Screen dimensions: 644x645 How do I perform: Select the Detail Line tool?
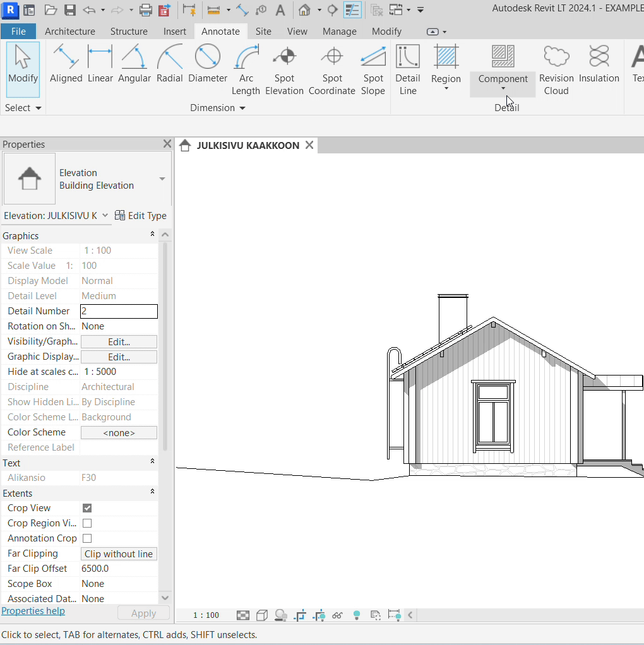(x=407, y=71)
